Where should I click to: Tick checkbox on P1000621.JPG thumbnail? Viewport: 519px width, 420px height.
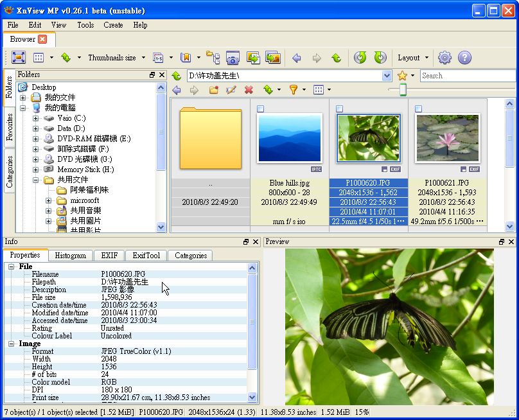coord(418,109)
